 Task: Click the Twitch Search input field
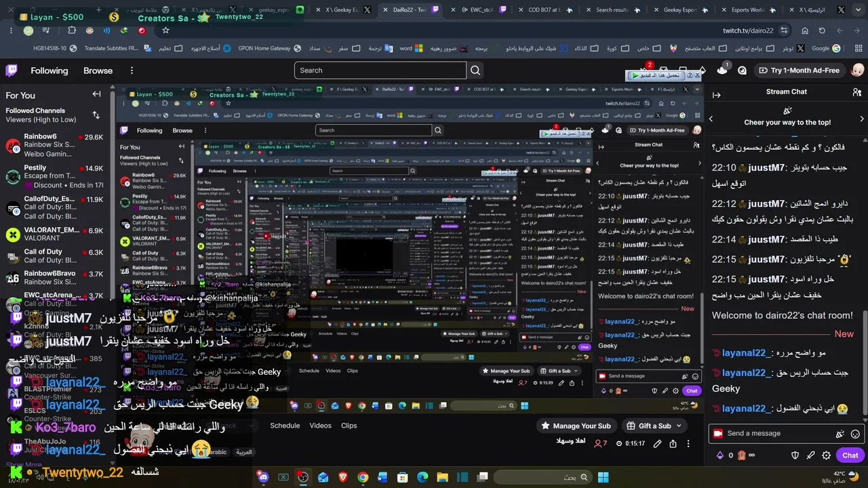coord(380,70)
